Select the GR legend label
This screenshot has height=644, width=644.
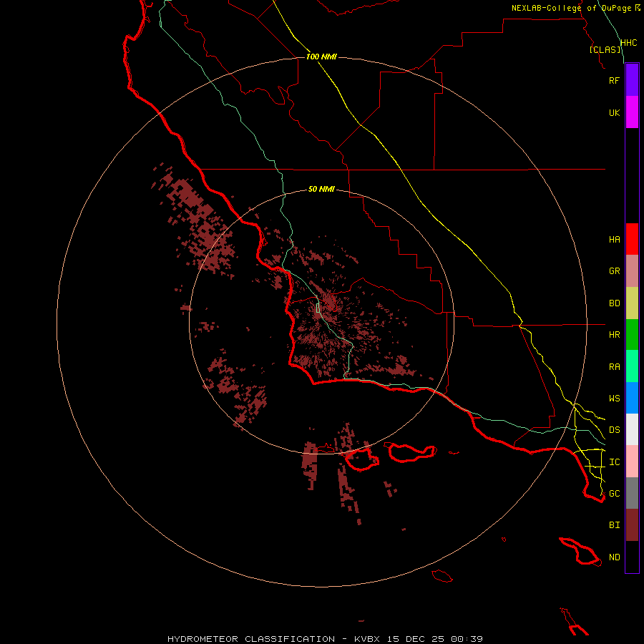[614, 271]
